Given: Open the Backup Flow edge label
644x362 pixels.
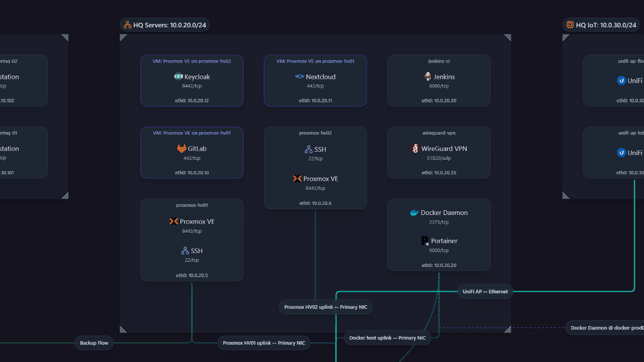Looking at the screenshot, I should pos(94,343).
